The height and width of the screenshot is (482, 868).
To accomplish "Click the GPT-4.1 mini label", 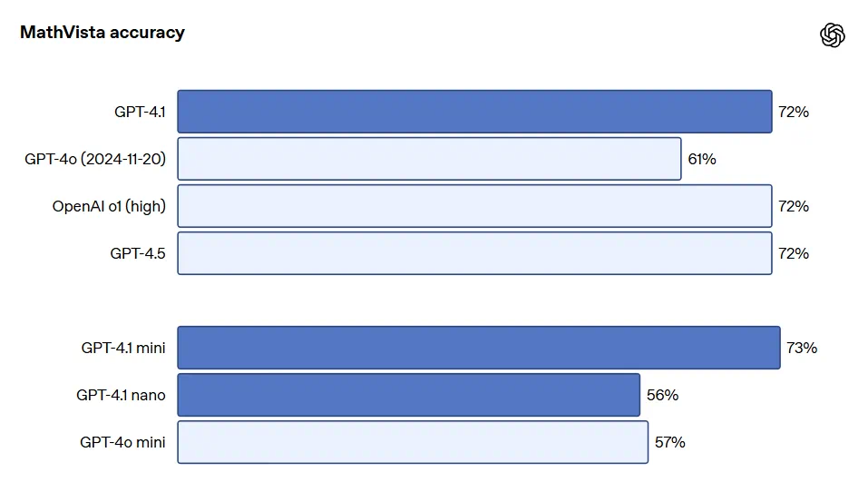I will 123,348.
